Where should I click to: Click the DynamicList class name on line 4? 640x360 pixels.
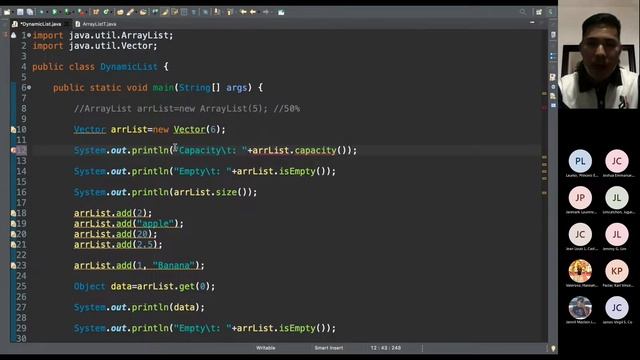pyautogui.click(x=129, y=67)
